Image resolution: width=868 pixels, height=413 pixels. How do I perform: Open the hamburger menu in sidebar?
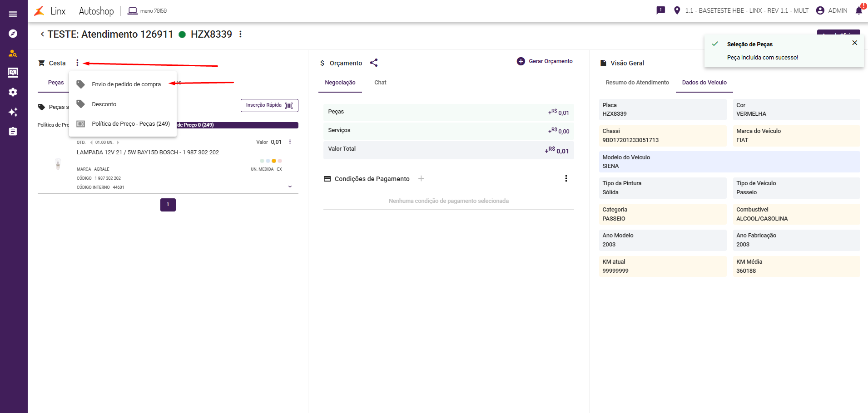point(13,14)
